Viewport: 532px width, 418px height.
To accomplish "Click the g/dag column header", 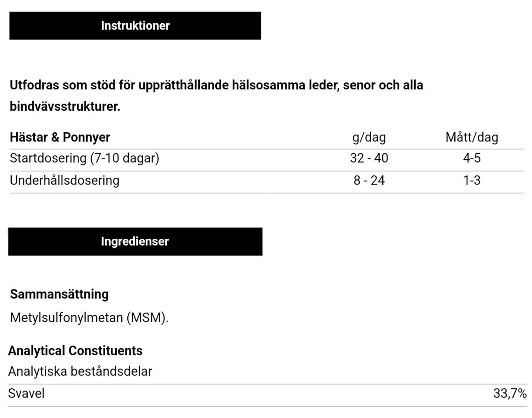I will click(x=369, y=138).
